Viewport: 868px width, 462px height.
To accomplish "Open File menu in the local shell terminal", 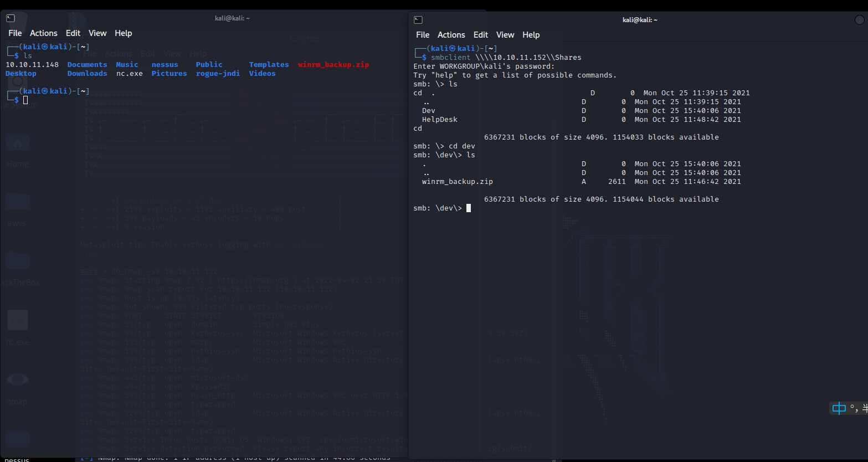I will 15,33.
